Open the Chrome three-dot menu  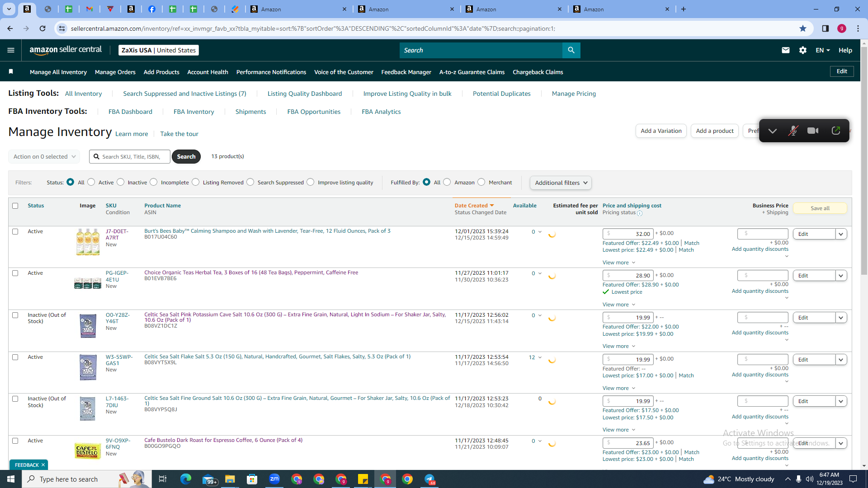click(x=858, y=28)
